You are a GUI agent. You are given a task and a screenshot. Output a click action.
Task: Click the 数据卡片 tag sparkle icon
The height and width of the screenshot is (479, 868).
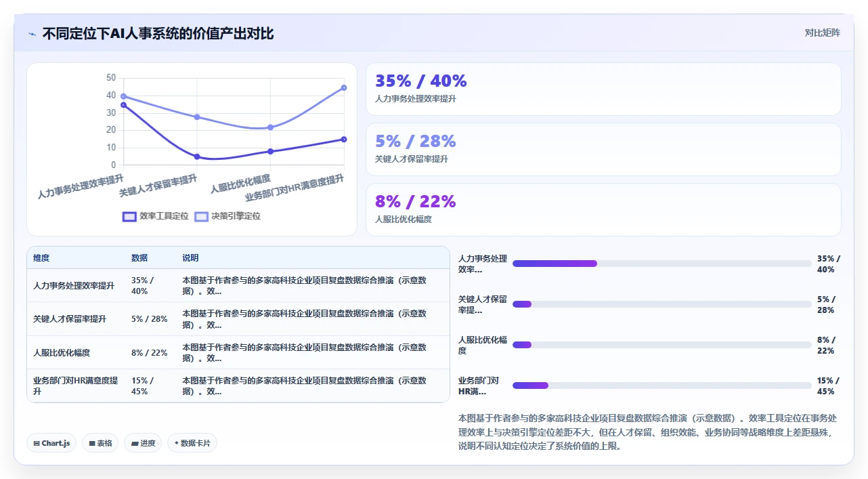tap(177, 443)
